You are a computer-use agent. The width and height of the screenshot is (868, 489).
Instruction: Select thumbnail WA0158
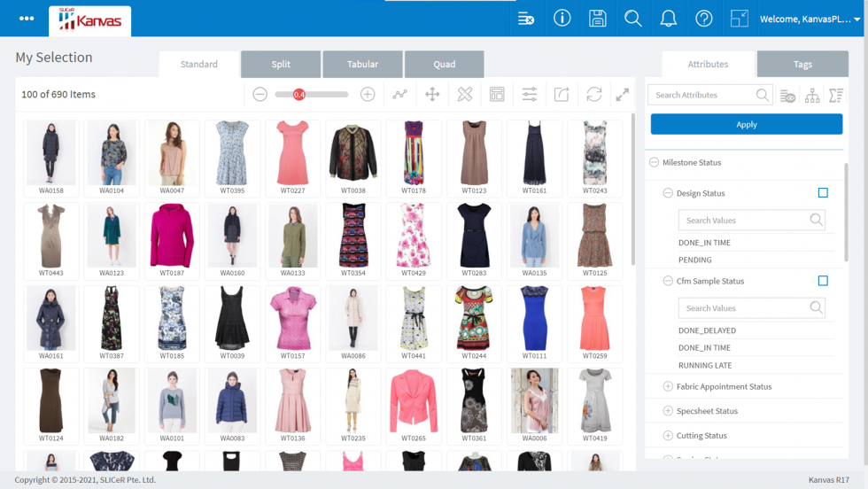point(51,158)
